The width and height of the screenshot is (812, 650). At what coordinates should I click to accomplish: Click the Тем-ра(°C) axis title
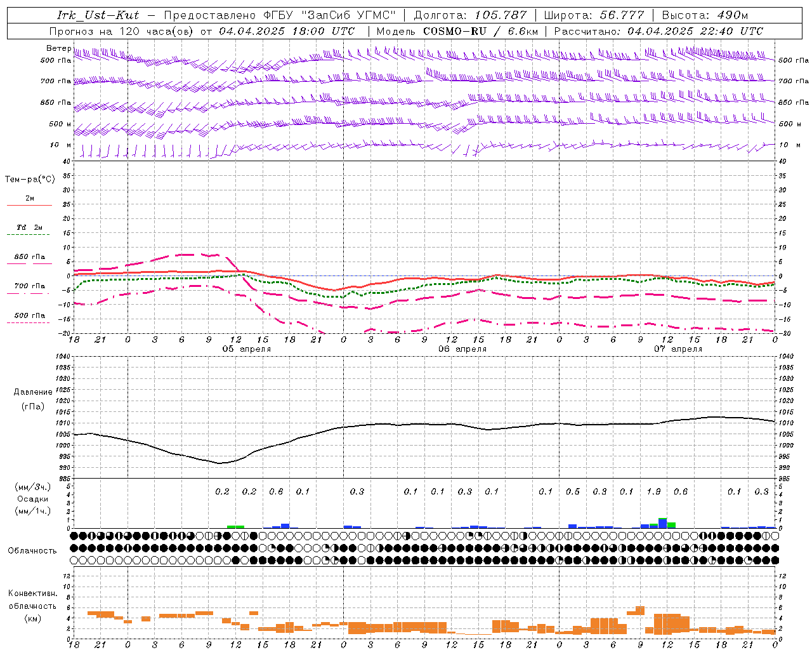tap(30, 179)
